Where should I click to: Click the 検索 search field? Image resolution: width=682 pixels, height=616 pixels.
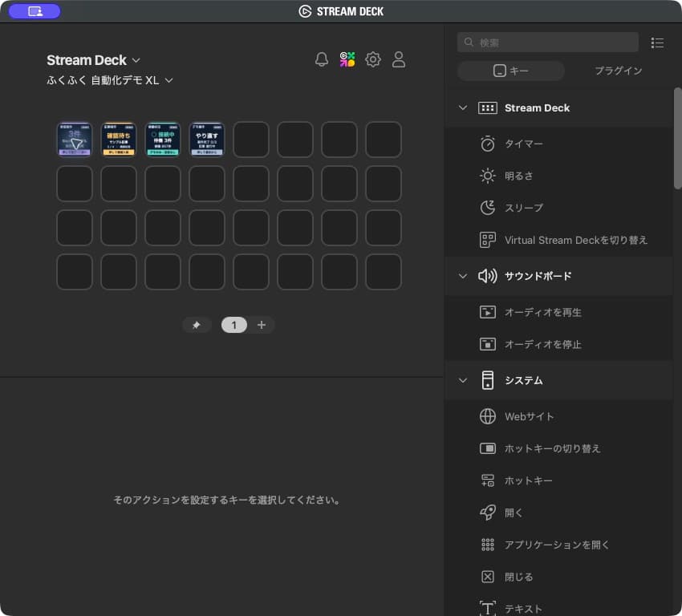(547, 43)
